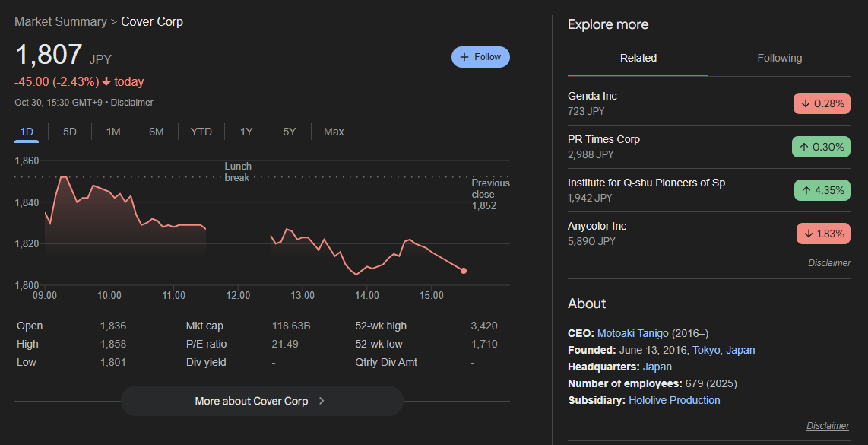Click the red down-arrow badge for Genda Inc
Image resolution: width=868 pixels, height=445 pixels.
(x=822, y=103)
